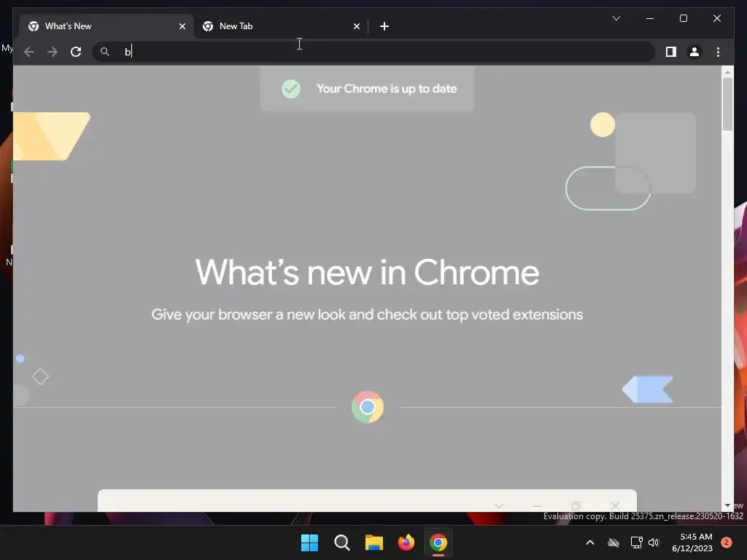
Task: Open the Windows Start menu
Action: (x=309, y=542)
